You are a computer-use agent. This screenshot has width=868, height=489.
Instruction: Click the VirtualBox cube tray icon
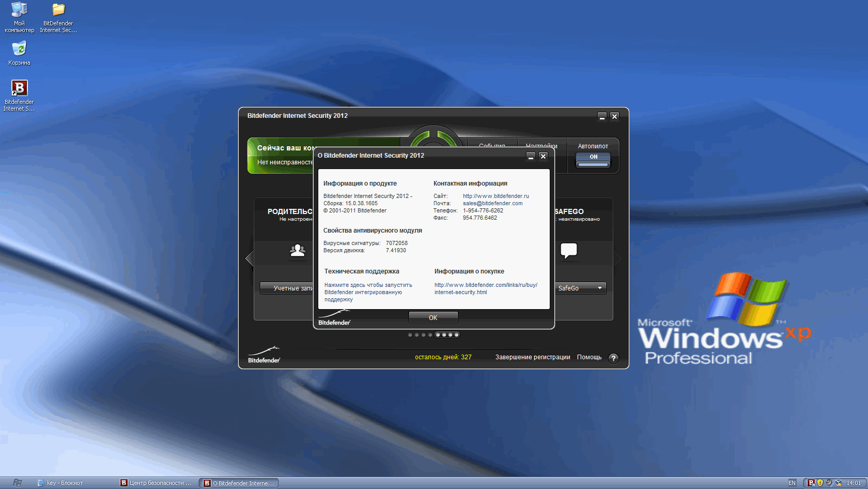click(838, 483)
